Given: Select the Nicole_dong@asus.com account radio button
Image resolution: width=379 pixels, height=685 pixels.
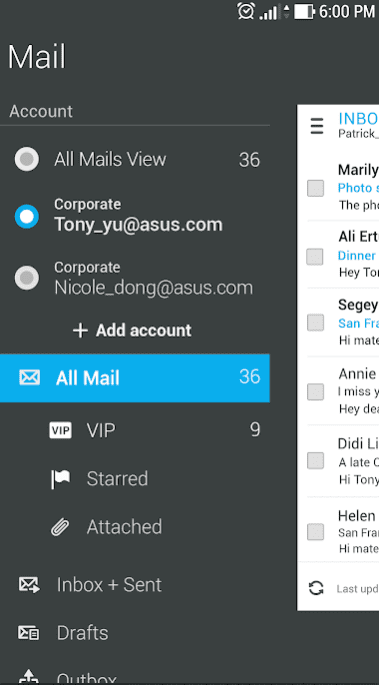Looking at the screenshot, I should coord(27,278).
